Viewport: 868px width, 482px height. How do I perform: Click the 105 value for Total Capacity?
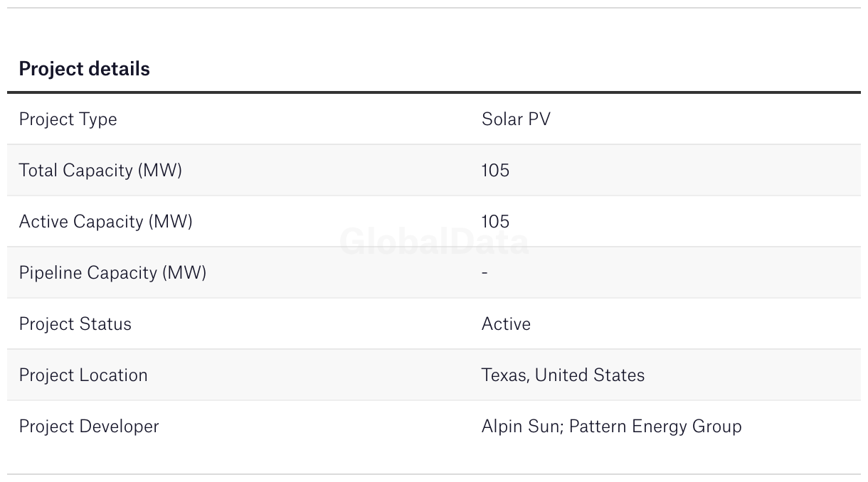[x=495, y=171]
